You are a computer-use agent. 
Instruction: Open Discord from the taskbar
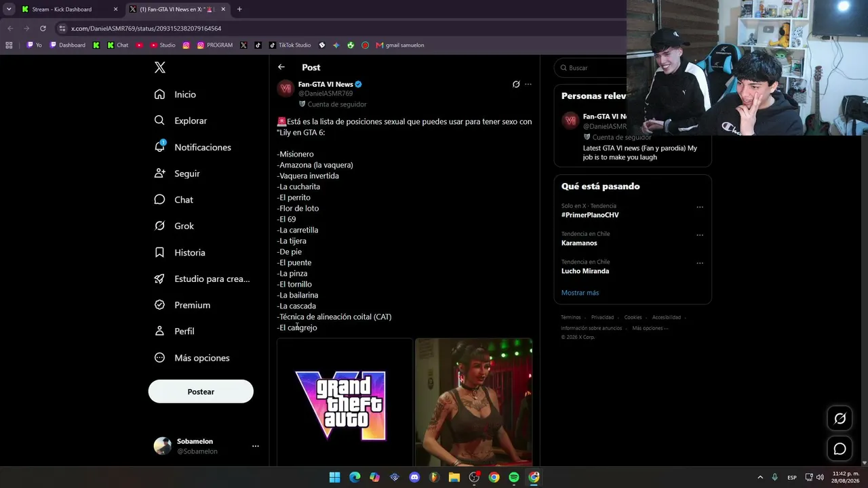[414, 477]
